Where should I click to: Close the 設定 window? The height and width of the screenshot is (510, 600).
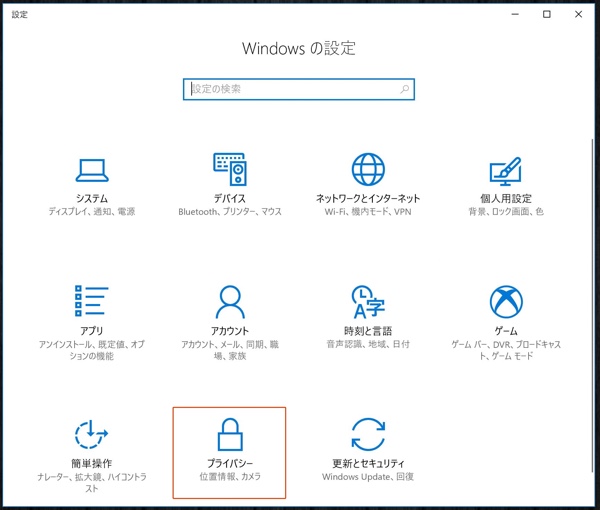click(579, 15)
